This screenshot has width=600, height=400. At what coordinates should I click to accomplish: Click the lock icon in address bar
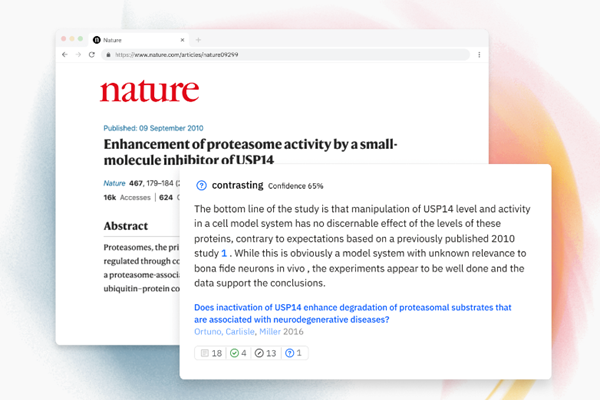[108, 55]
